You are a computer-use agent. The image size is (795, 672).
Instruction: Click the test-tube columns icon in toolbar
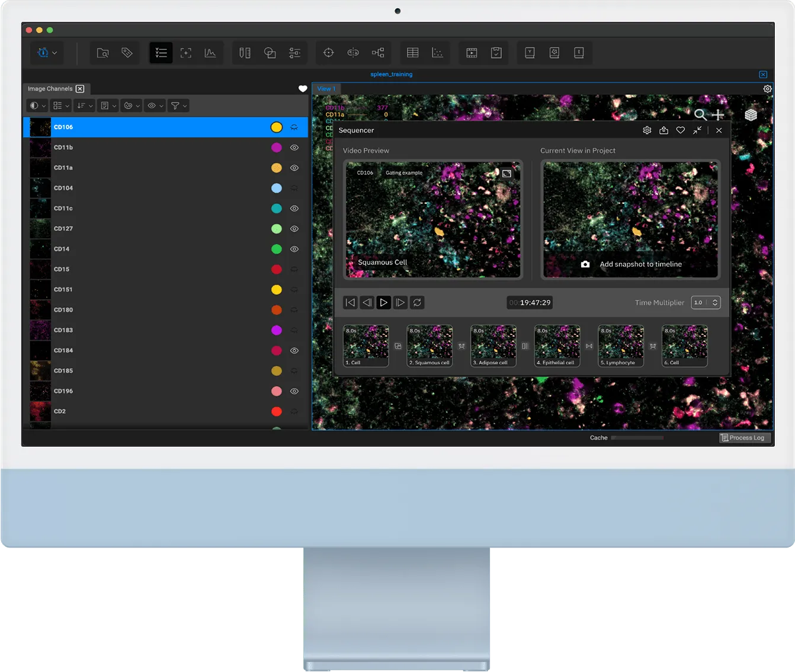coord(245,53)
